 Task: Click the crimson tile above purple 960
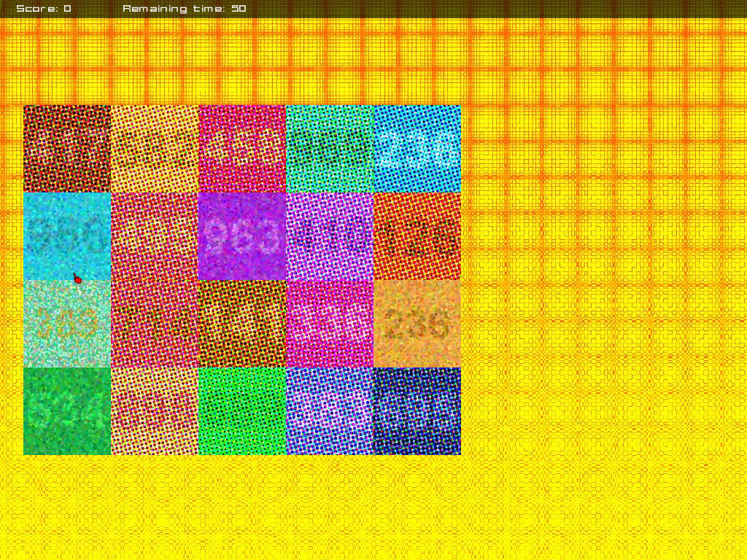(x=242, y=149)
